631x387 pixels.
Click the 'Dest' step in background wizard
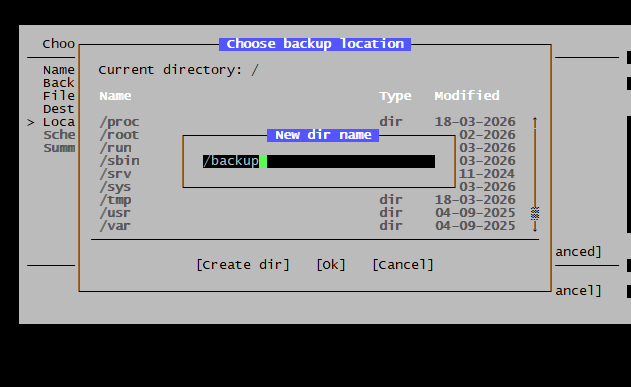[59, 109]
